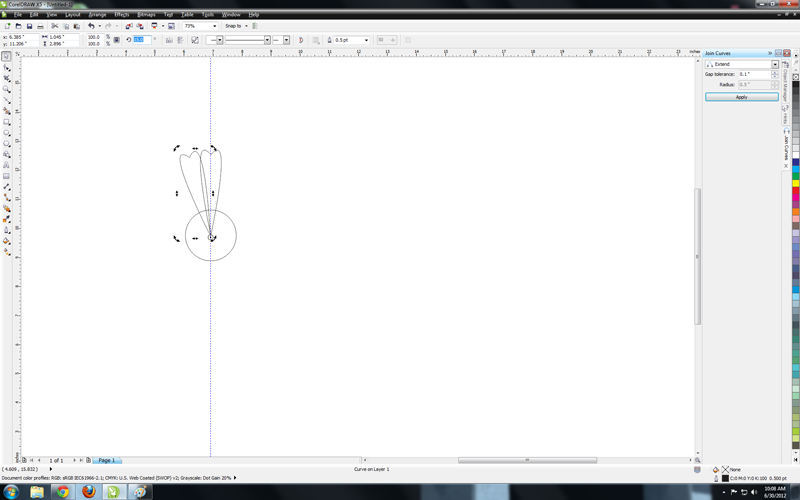Open the Arrange menu
The height and width of the screenshot is (500, 800).
[x=97, y=15]
